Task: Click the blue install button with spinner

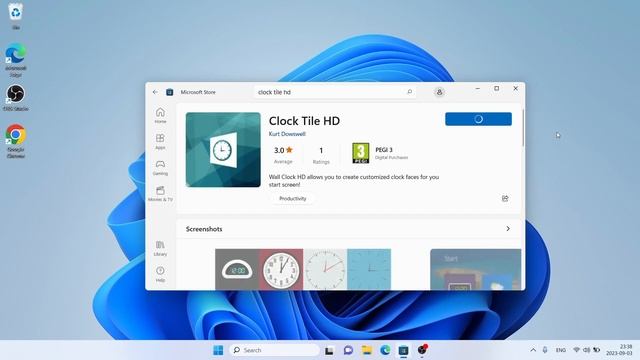Action: click(478, 119)
